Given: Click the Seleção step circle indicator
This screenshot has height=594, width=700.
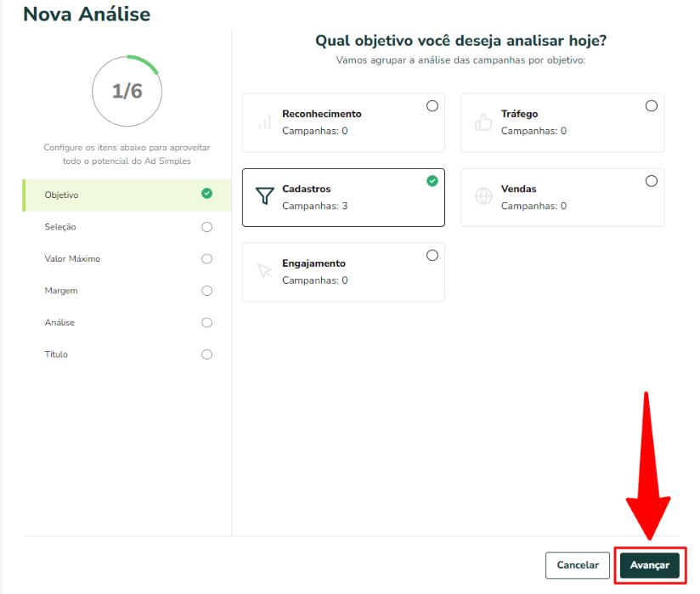Looking at the screenshot, I should (206, 227).
